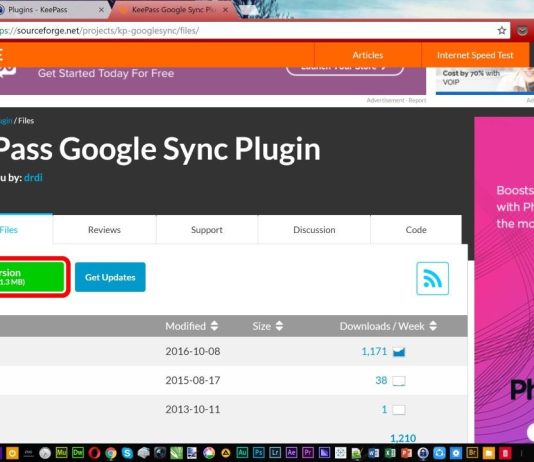534x462 pixels.
Task: Launch After Effects from the taskbar
Action: click(291, 452)
